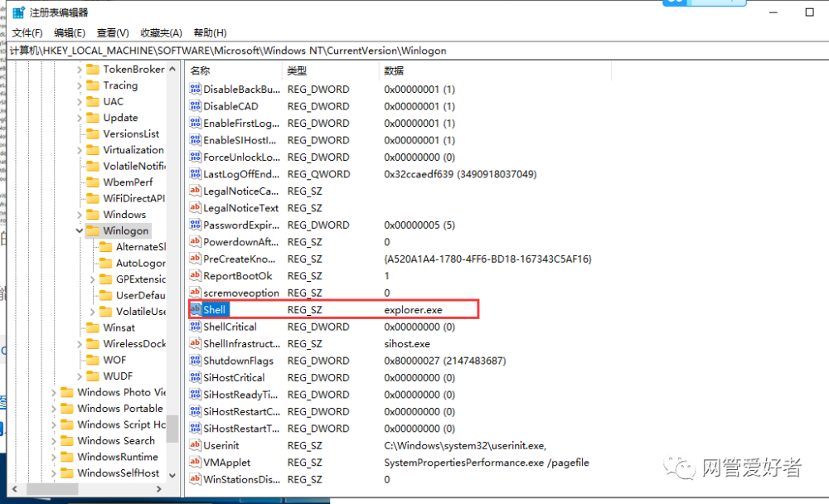Expand the Update key
This screenshot has width=829, height=504.
click(x=80, y=118)
